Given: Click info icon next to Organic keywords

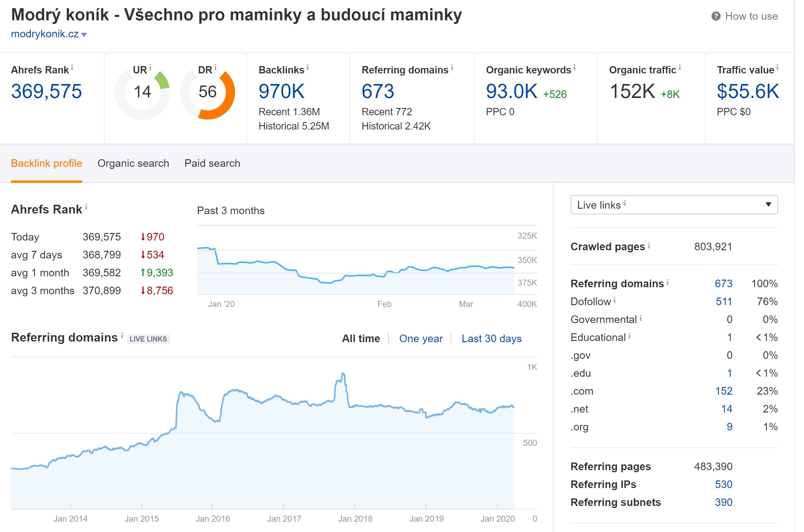Looking at the screenshot, I should pos(574,67).
